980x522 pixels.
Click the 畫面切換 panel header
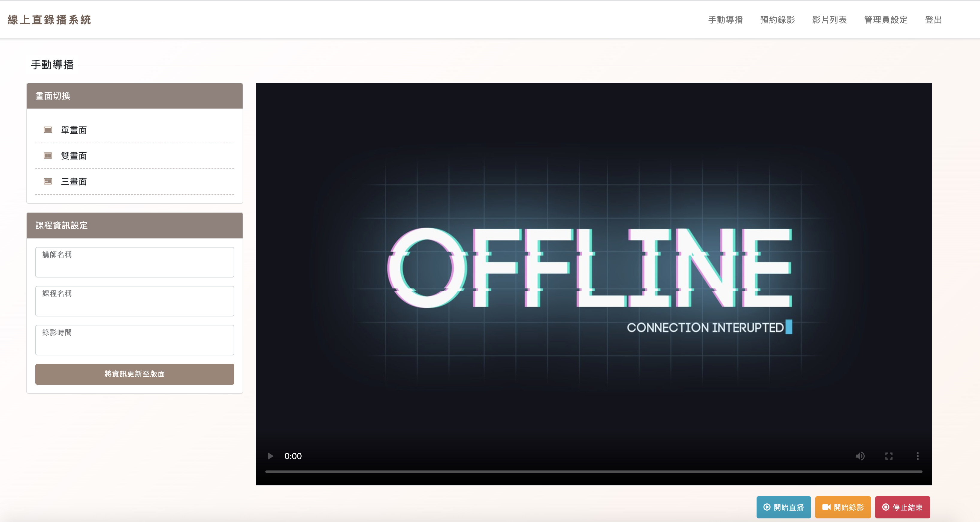135,96
